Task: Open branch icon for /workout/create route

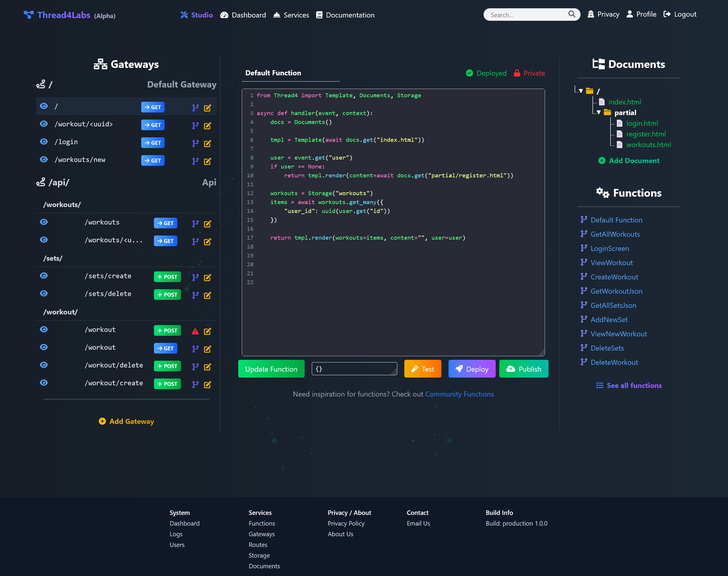Action: (x=195, y=385)
